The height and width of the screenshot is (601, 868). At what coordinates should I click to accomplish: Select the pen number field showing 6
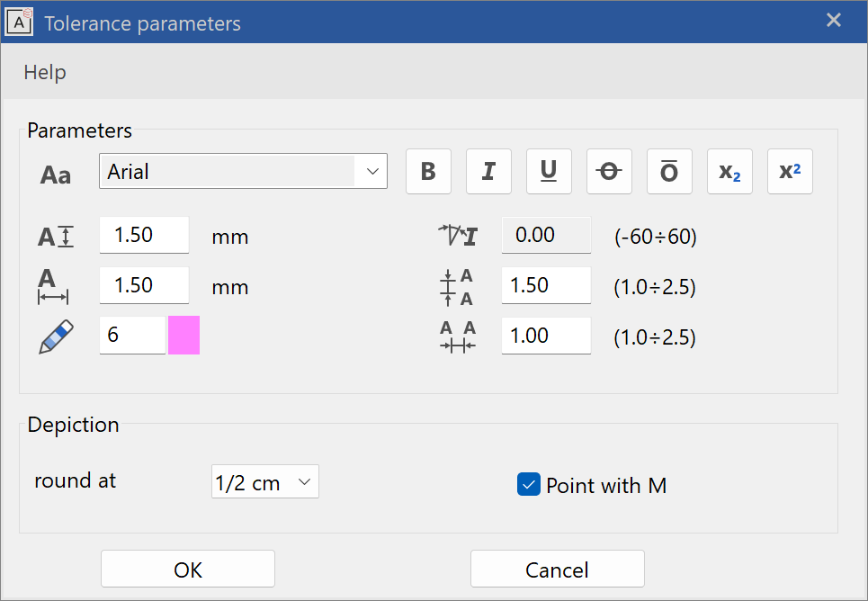132,336
